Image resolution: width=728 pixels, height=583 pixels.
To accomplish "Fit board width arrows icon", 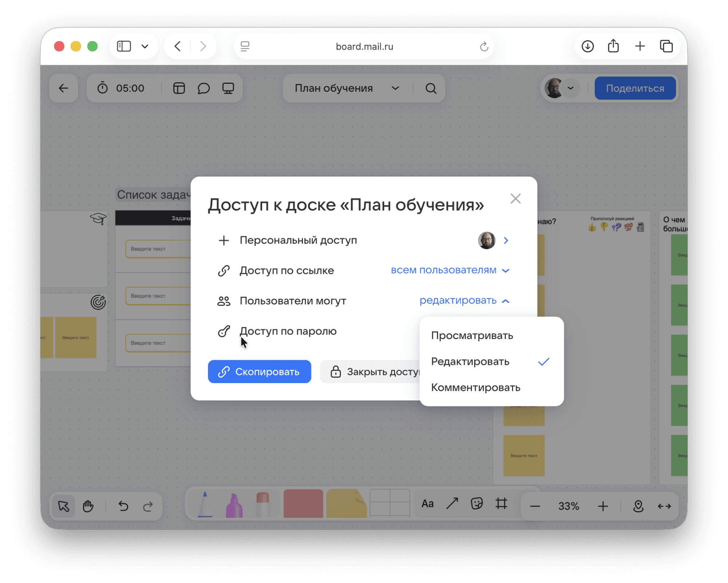I will pyautogui.click(x=664, y=506).
